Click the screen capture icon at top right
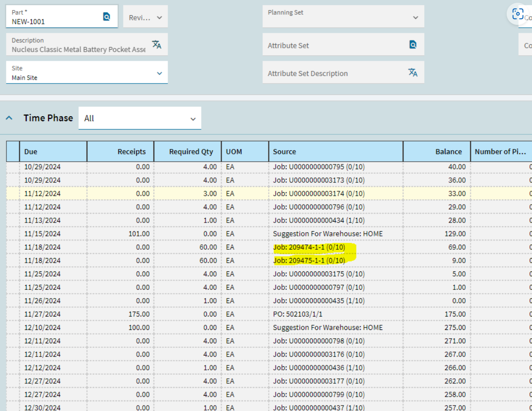This screenshot has height=411, width=532. click(518, 14)
